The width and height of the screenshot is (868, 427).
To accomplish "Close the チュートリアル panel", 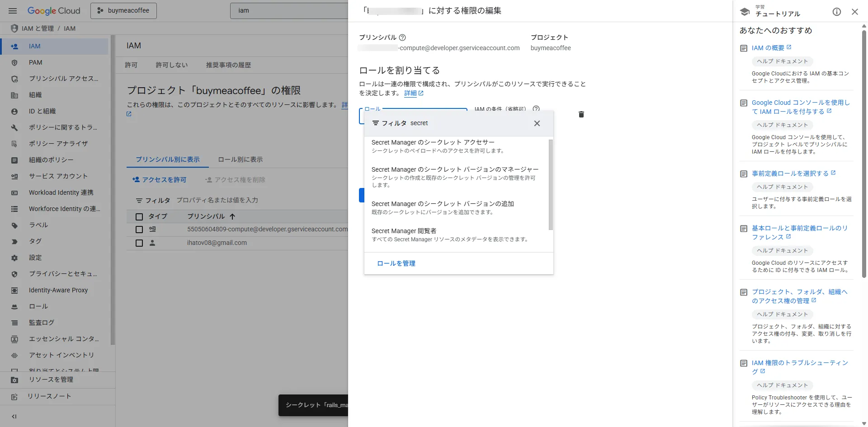I will coord(855,12).
